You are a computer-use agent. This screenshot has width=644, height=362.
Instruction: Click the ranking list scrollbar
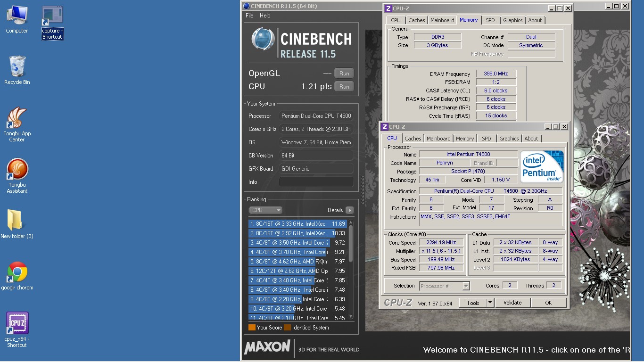[350, 270]
